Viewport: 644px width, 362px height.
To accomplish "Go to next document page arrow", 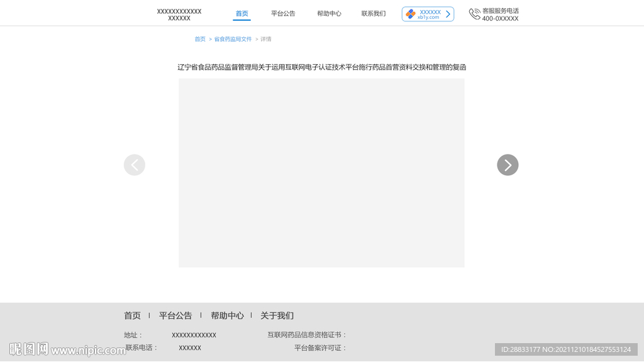I will pyautogui.click(x=508, y=165).
